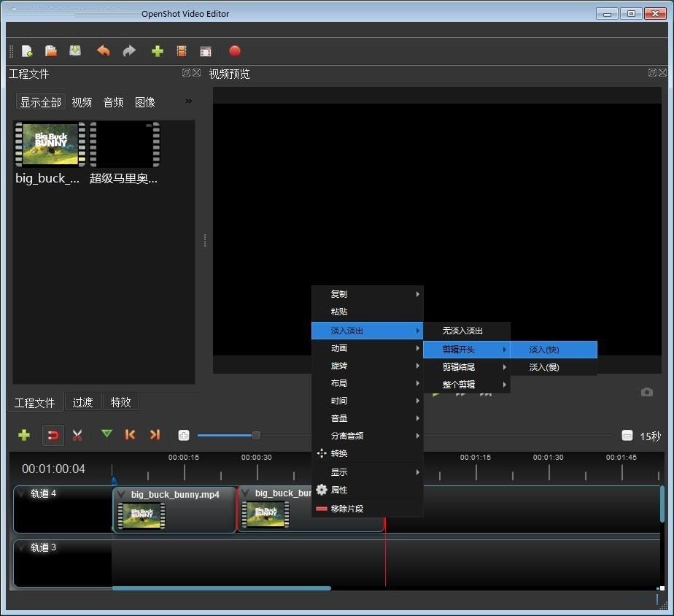Expand the 音量 submenu
The width and height of the screenshot is (674, 616).
click(367, 418)
